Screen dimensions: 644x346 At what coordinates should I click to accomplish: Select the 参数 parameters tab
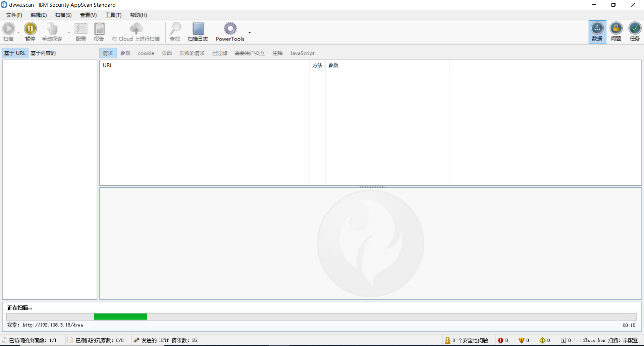(125, 53)
